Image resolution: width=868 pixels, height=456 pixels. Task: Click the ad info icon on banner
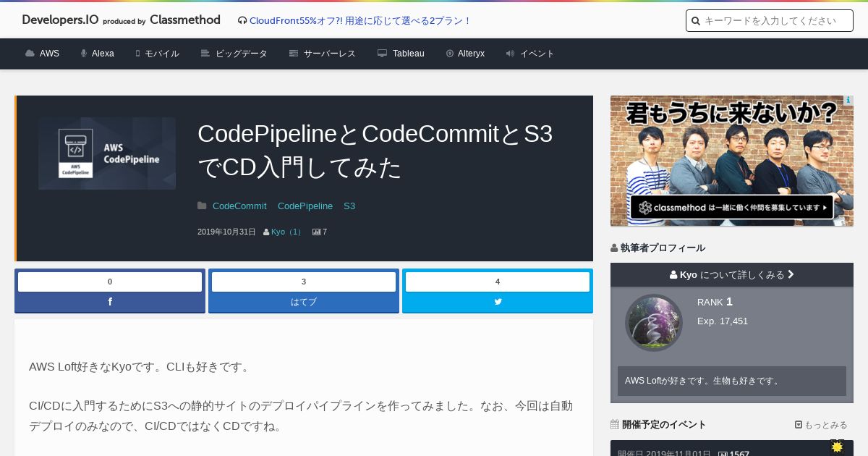tap(848, 101)
